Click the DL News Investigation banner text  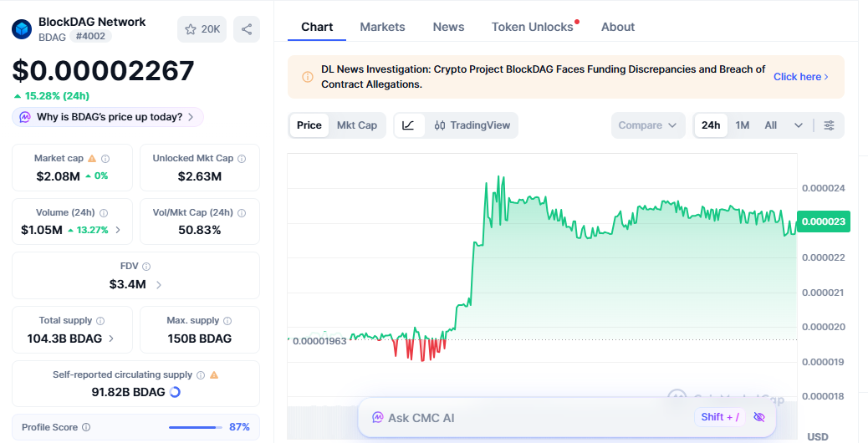543,77
